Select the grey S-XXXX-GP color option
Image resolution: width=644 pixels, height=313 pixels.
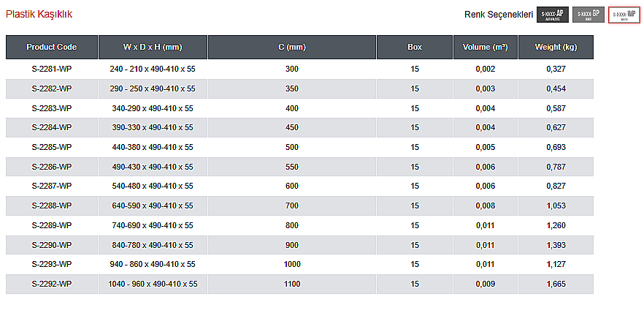click(x=589, y=15)
